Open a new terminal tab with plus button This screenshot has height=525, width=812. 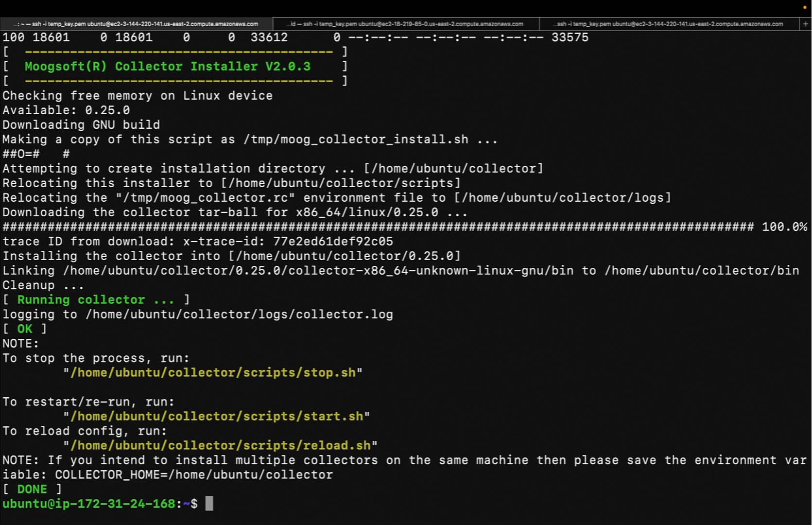[x=805, y=24]
